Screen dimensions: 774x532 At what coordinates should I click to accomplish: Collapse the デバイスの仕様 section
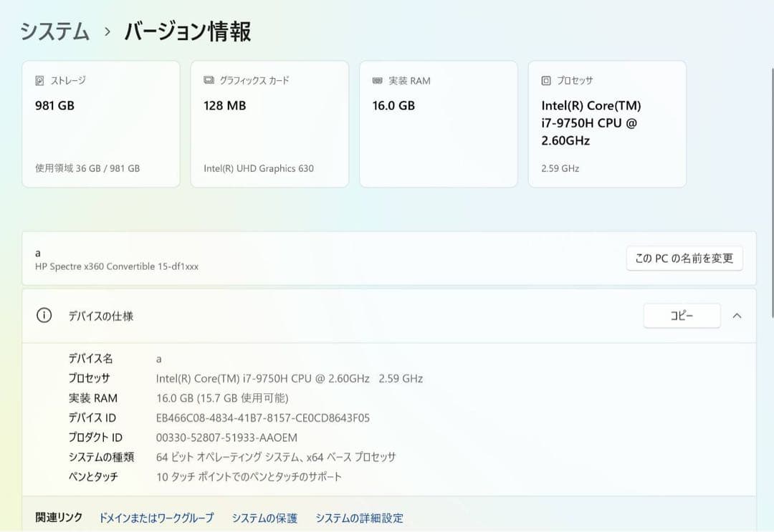[x=737, y=315]
